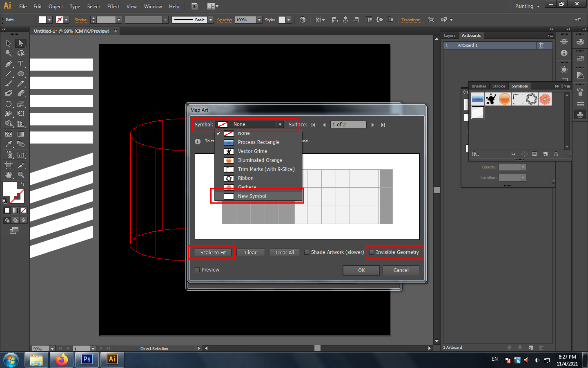Select the Pen tool
This screenshot has width=588, height=368.
[x=9, y=64]
